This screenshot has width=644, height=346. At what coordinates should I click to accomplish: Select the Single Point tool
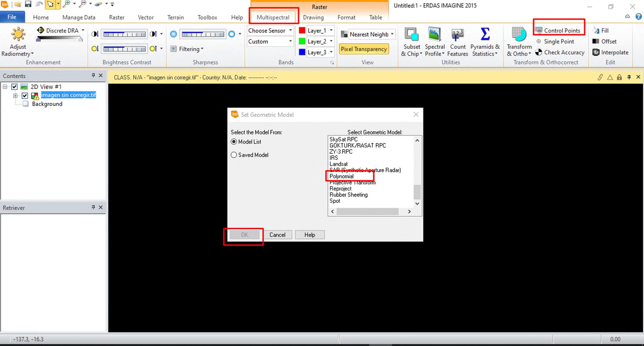pos(555,41)
